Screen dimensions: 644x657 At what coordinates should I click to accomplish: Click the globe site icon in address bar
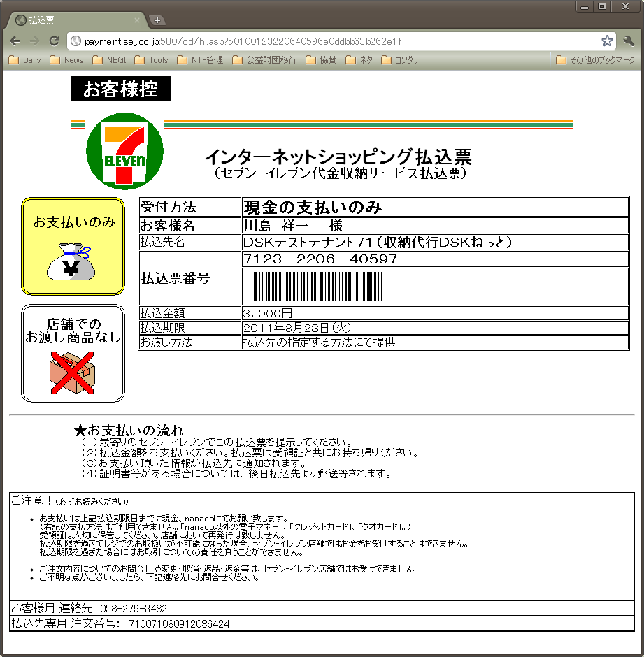click(76, 41)
